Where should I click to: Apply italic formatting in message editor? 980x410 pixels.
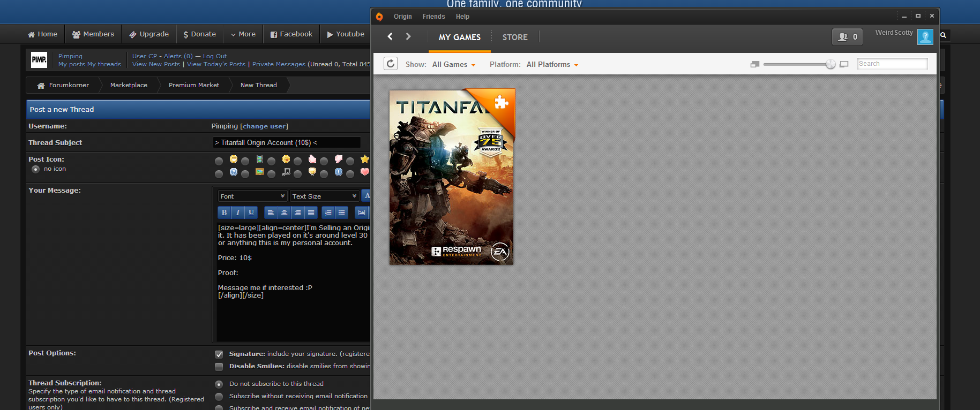[238, 212]
